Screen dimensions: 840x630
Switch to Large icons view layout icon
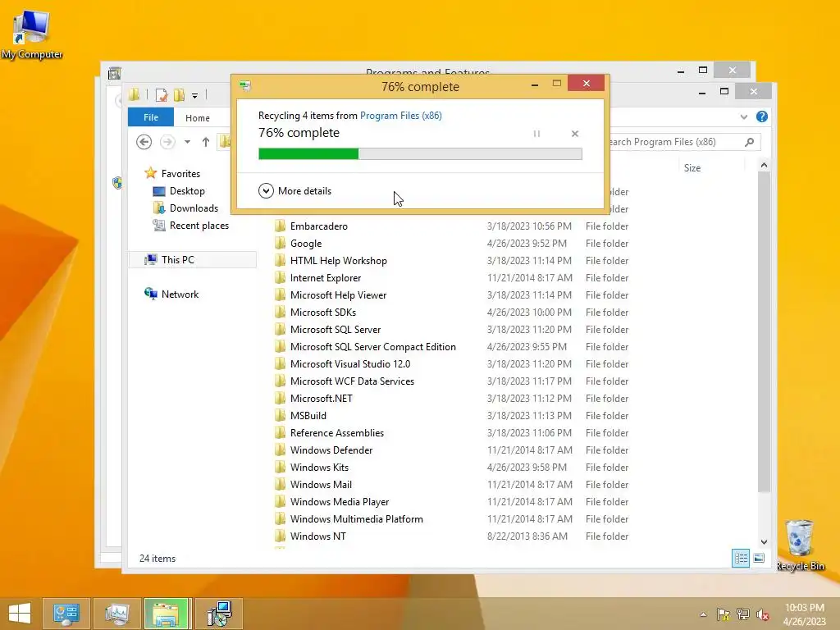[759, 558]
